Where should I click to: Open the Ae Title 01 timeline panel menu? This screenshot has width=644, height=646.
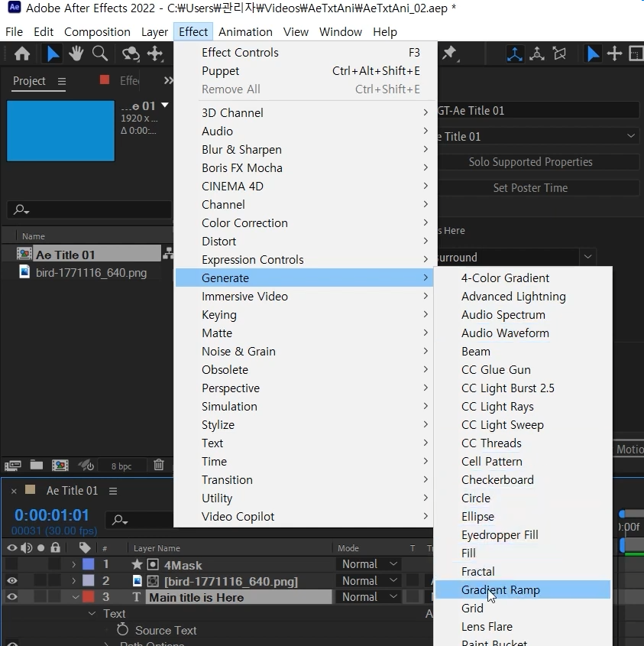(113, 491)
